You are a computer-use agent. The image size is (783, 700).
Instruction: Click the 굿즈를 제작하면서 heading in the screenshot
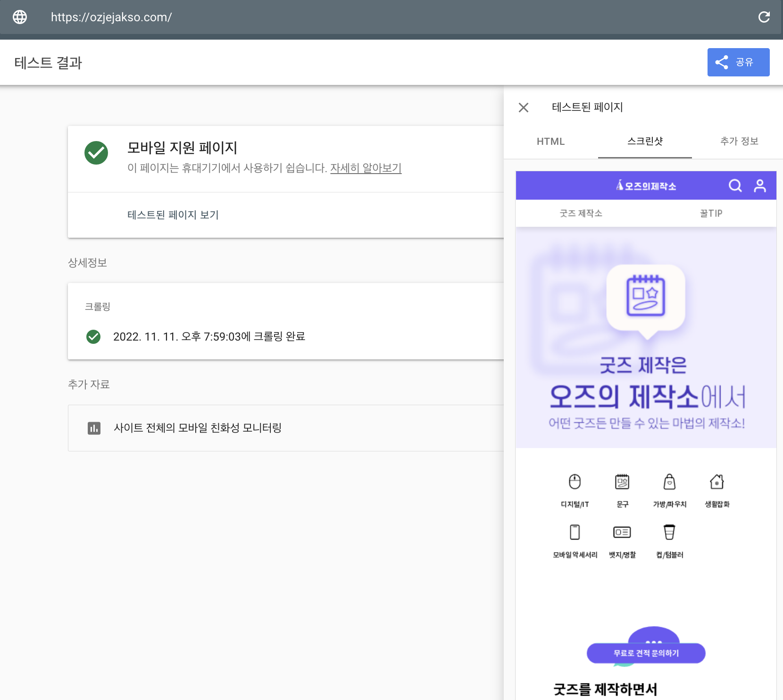click(x=605, y=689)
